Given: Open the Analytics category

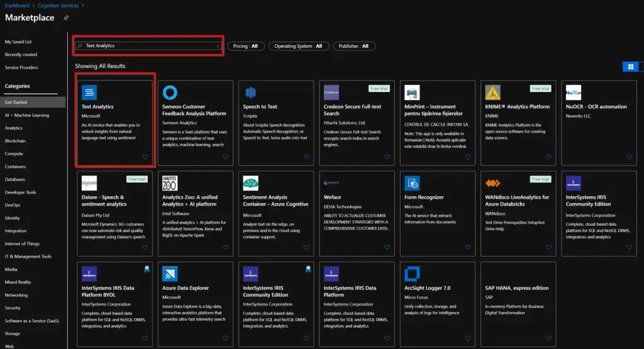Looking at the screenshot, I should point(14,128).
